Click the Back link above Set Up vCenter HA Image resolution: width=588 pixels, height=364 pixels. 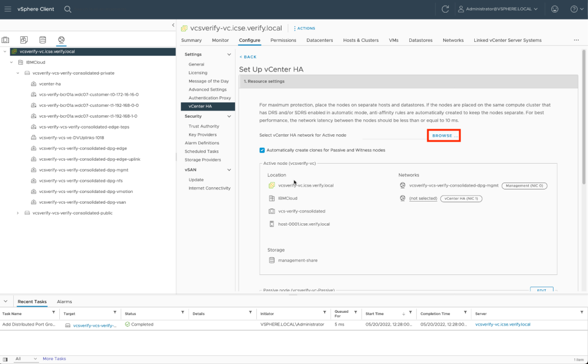tap(248, 57)
